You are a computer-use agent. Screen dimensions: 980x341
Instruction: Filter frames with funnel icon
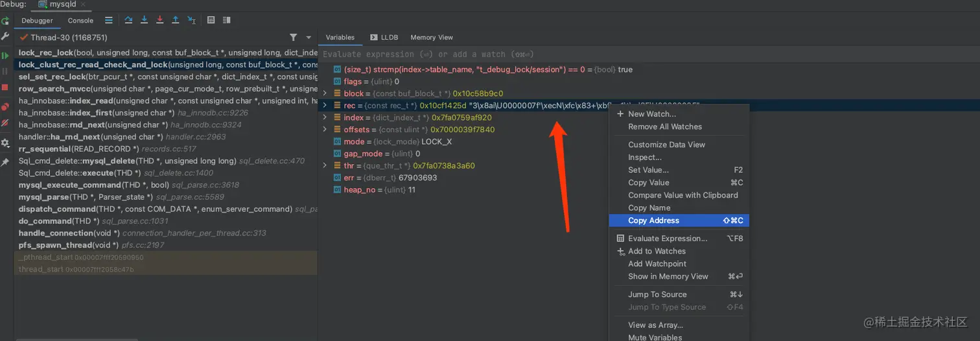tap(294, 38)
